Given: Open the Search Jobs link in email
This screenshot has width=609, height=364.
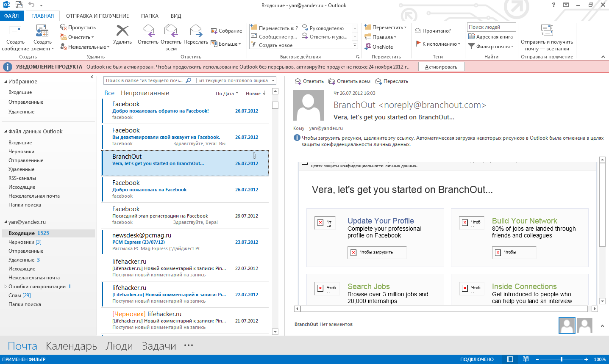Looking at the screenshot, I should 369,287.
